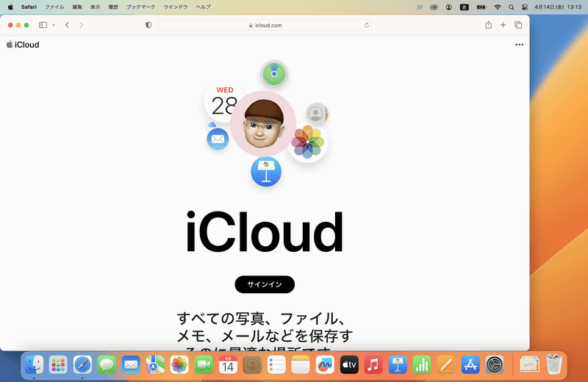Open Notes from the Dock
This screenshot has height=382, width=588.
(301, 365)
